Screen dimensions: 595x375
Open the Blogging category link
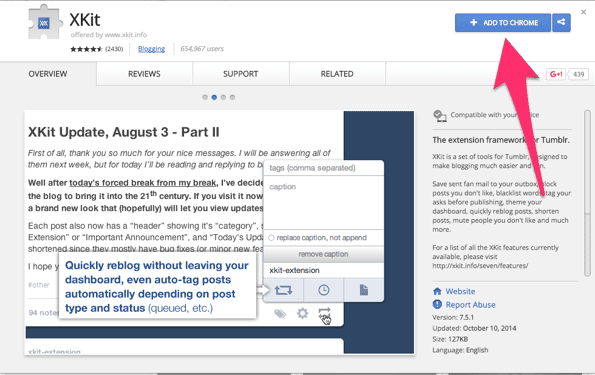(151, 49)
